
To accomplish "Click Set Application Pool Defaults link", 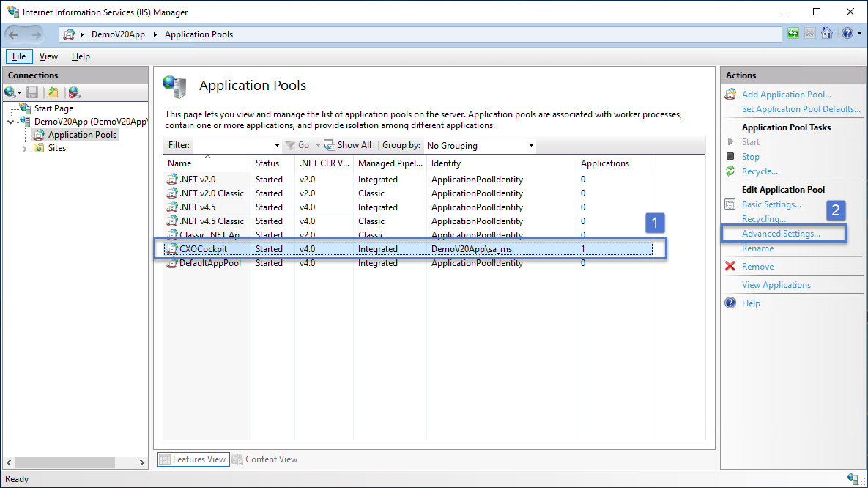I will [x=801, y=109].
